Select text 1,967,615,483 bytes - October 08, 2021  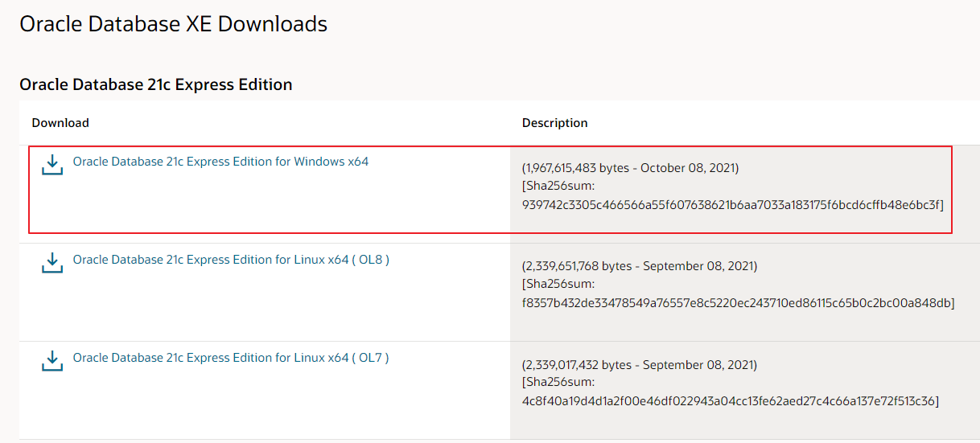(630, 168)
